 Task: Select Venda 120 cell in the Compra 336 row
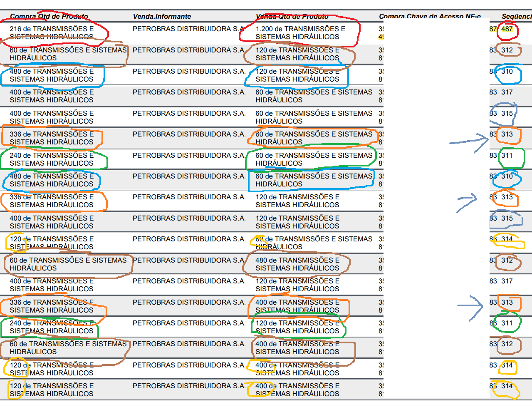click(297, 201)
